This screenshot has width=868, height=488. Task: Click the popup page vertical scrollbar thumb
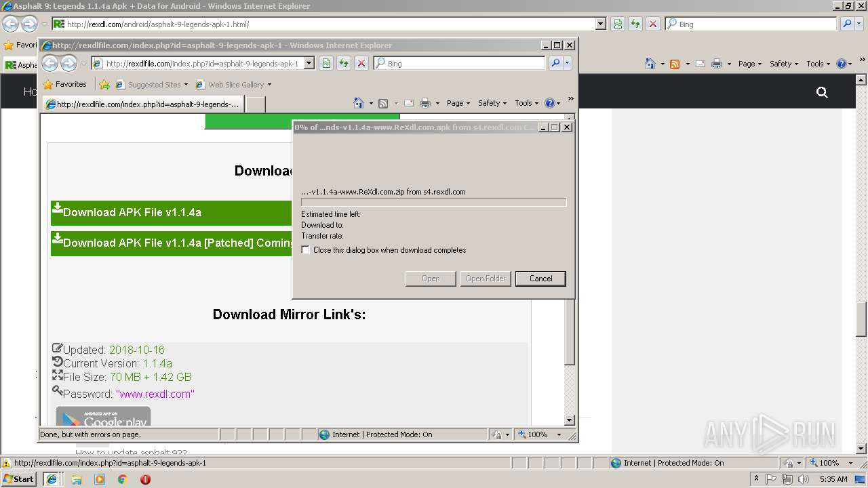point(570,331)
